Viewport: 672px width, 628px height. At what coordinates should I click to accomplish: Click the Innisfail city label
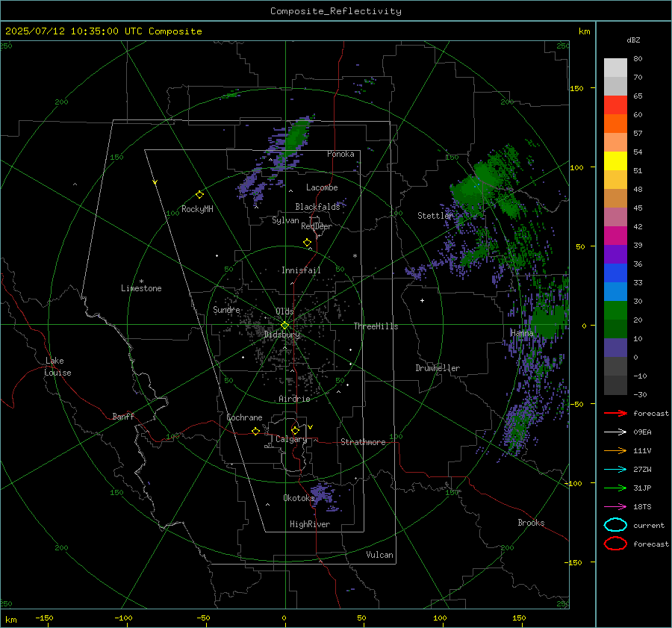coord(301,270)
